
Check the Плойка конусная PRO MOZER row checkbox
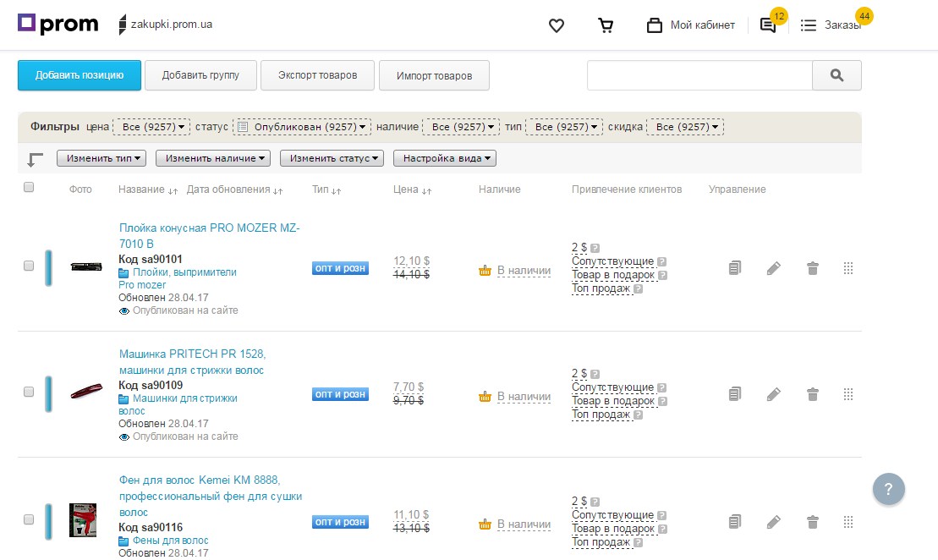pyautogui.click(x=29, y=266)
